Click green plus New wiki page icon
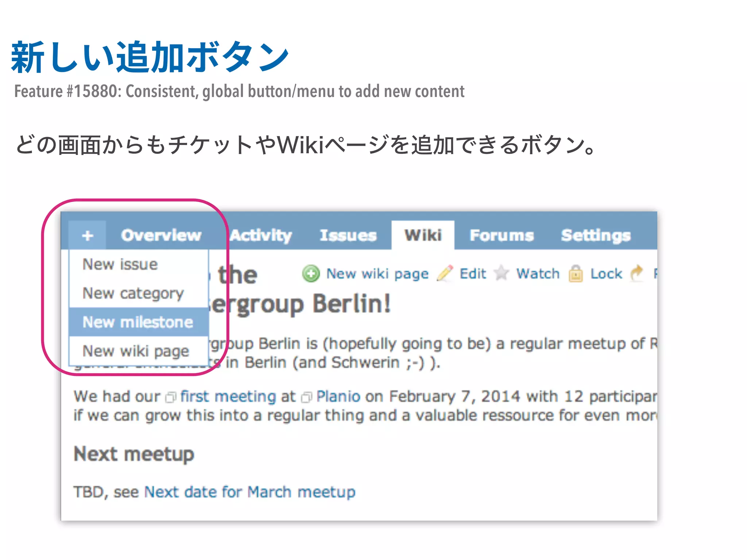 point(311,273)
